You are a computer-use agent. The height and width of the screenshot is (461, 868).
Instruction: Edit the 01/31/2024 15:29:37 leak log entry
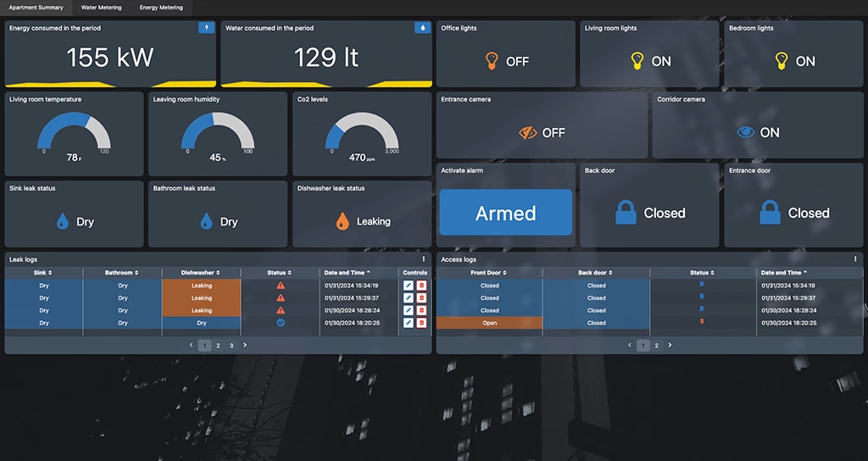(409, 297)
